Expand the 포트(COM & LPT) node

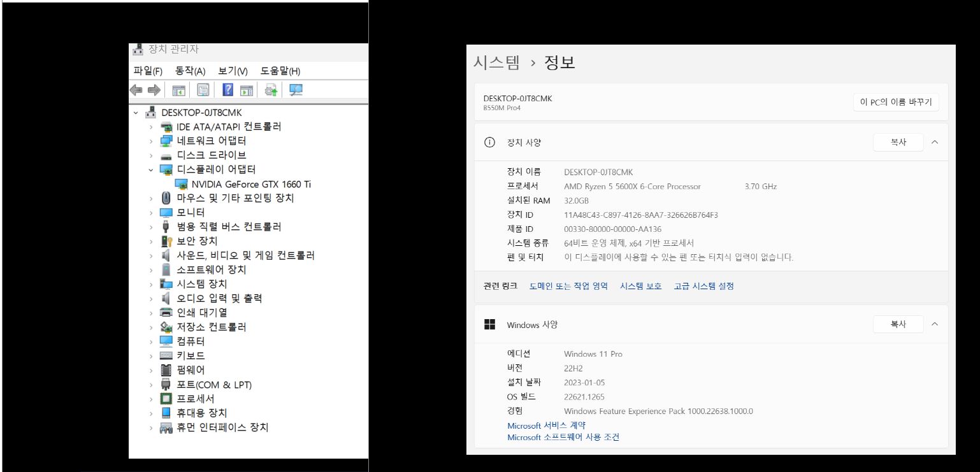click(x=151, y=385)
